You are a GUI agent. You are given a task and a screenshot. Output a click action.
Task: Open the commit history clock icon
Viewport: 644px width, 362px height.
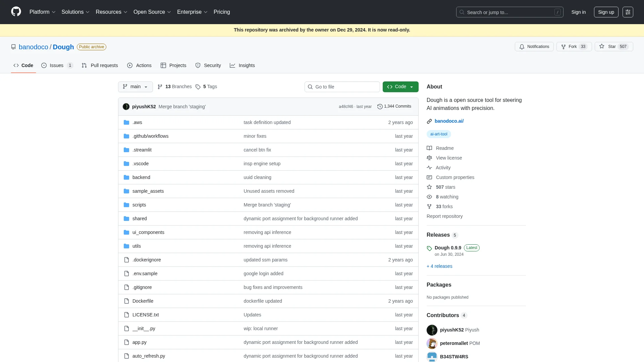(380, 107)
